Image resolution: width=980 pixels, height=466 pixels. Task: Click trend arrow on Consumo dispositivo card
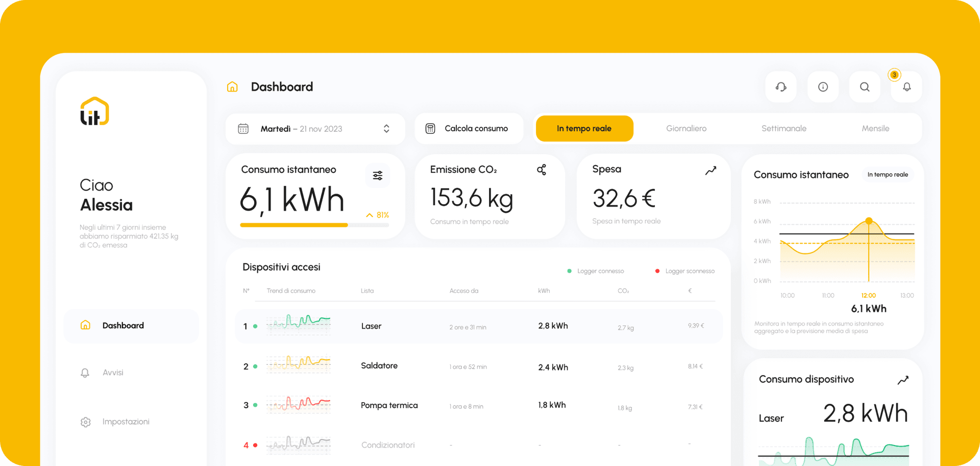(903, 380)
